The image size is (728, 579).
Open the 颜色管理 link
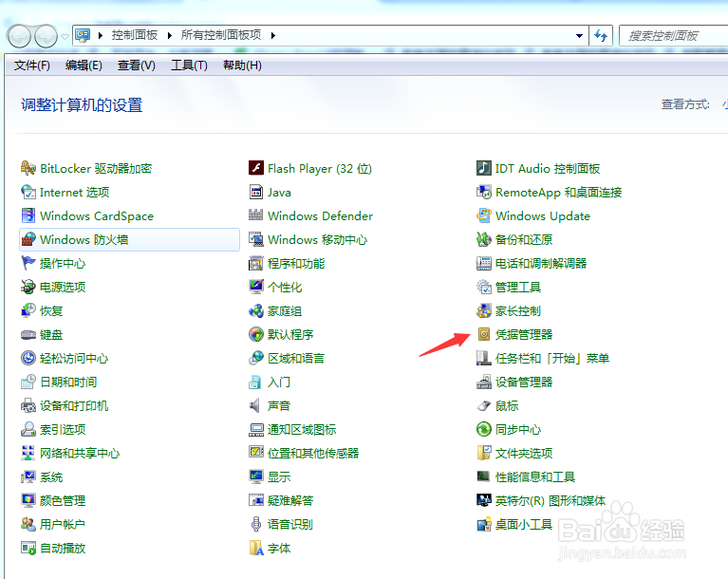click(63, 500)
